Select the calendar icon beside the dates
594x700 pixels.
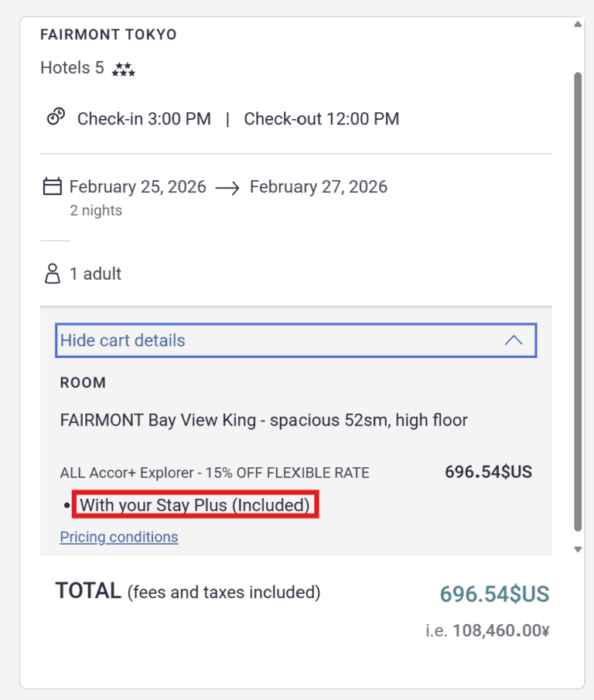click(x=51, y=186)
